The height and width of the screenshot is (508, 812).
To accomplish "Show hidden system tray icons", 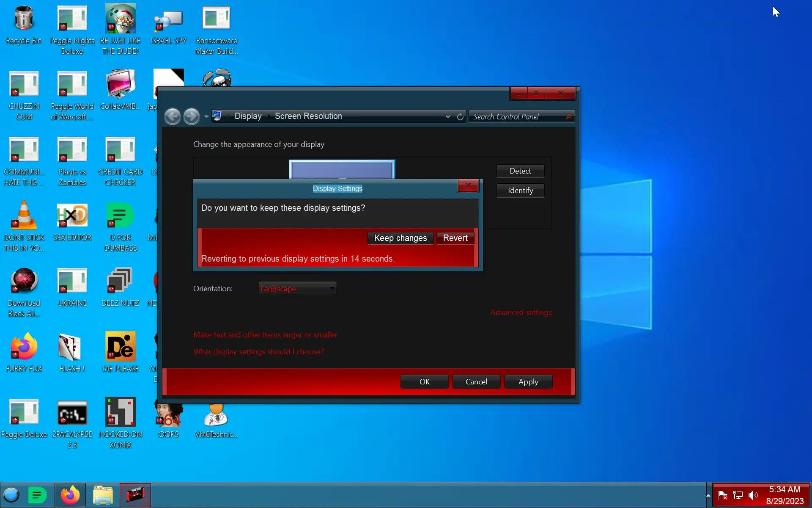I will click(x=708, y=495).
